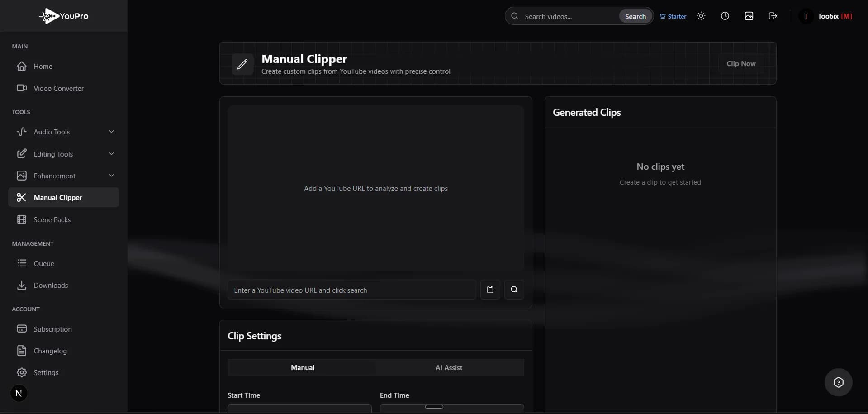
Task: Click the YouPro logo
Action: point(64,16)
